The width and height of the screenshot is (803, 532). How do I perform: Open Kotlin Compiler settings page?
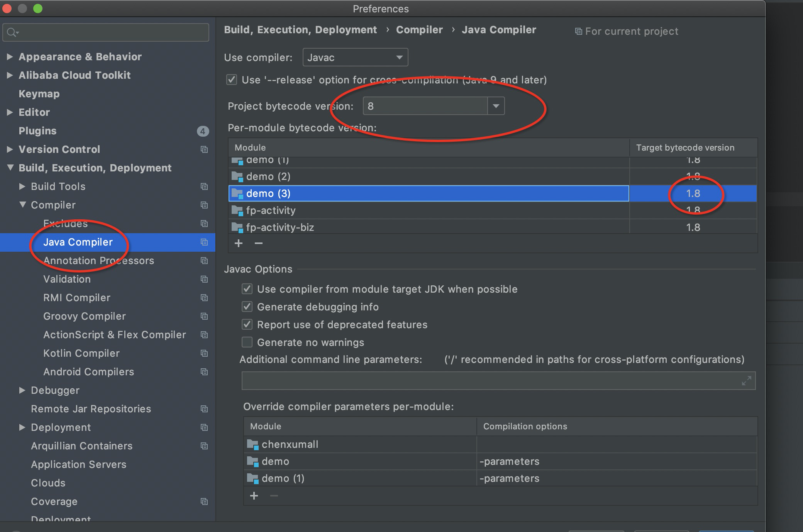click(81, 353)
